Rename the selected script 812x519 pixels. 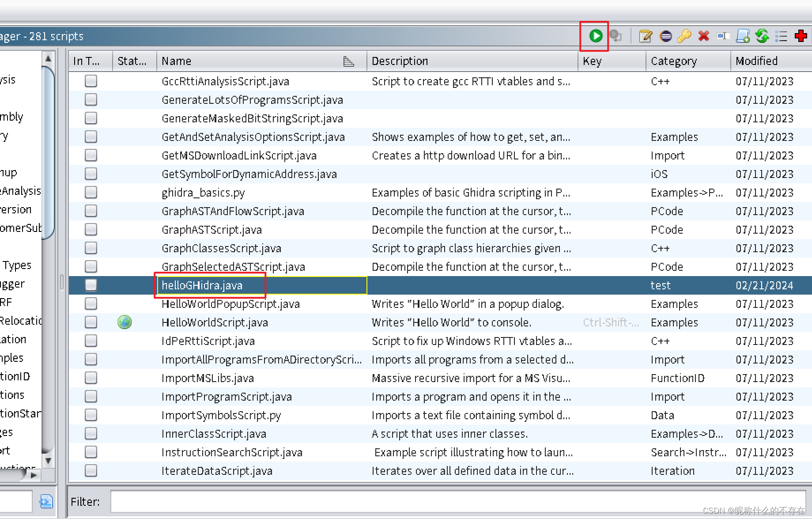[723, 36]
